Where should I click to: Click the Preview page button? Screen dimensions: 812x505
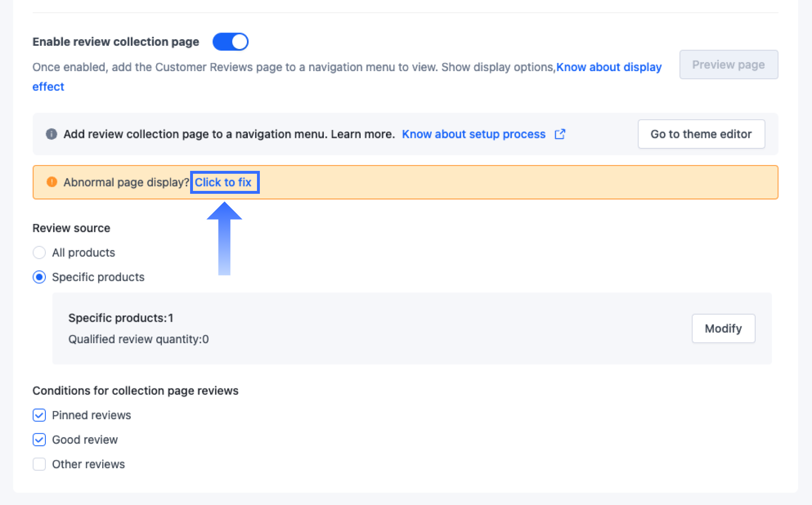(728, 64)
